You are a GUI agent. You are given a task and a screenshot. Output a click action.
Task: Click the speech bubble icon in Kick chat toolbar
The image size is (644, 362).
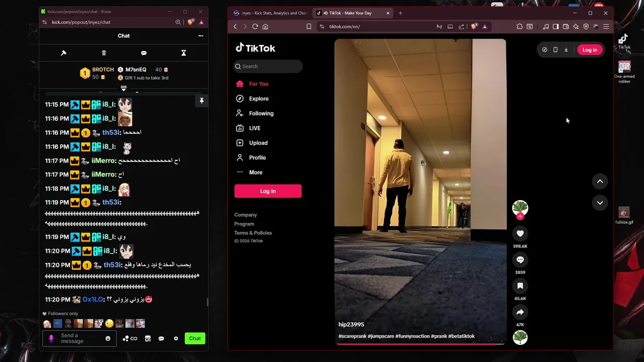(144, 53)
